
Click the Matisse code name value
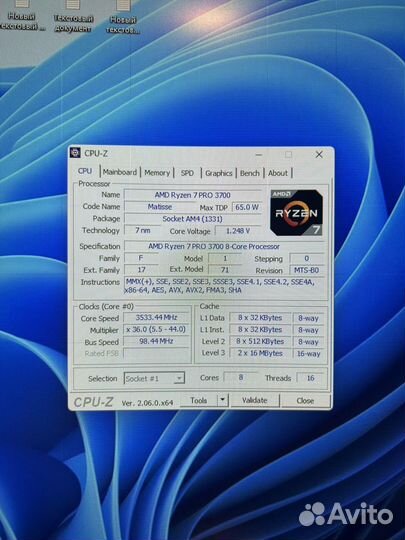[x=160, y=207]
